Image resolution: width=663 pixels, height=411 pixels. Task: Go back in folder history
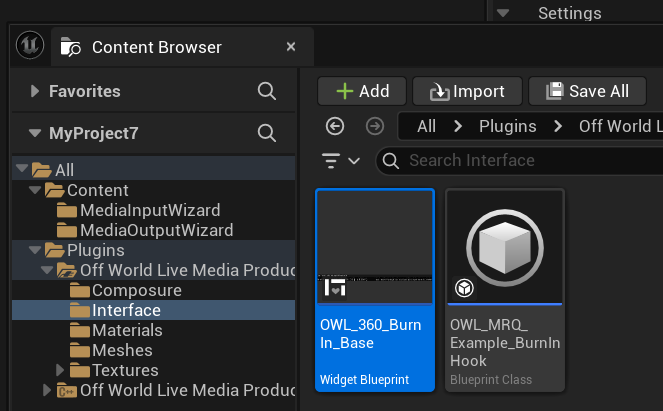point(335,126)
